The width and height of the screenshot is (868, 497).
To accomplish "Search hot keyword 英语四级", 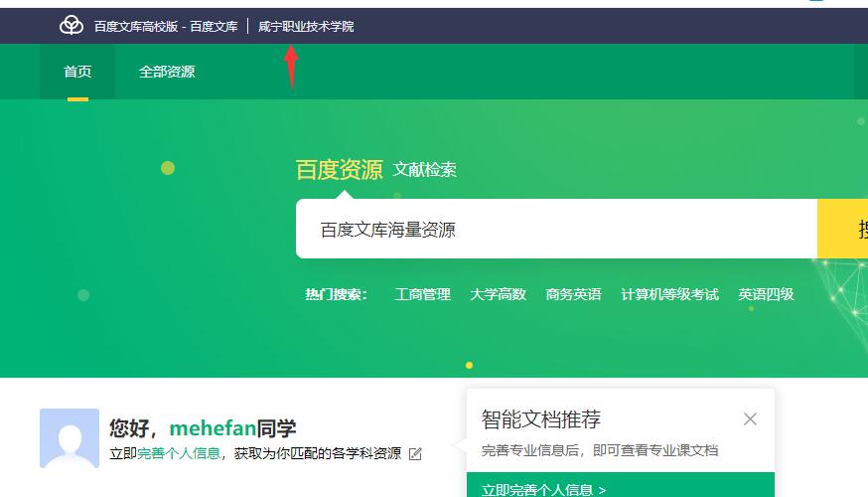I will [x=766, y=294].
